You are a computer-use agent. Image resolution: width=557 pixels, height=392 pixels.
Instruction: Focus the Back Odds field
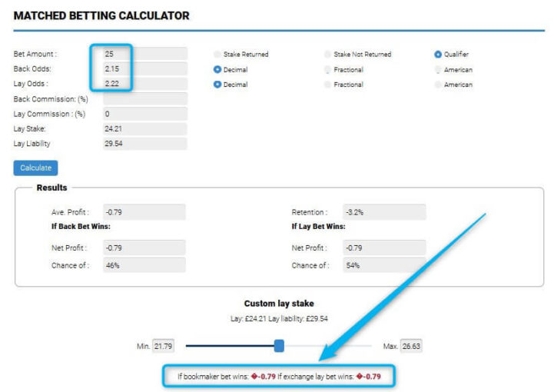coord(144,68)
